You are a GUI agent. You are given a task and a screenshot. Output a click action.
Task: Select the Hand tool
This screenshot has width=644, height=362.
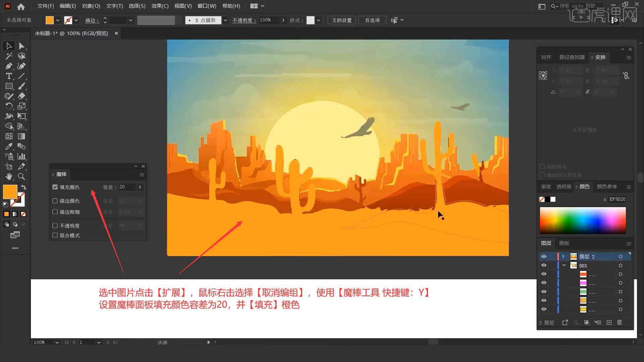(x=8, y=176)
